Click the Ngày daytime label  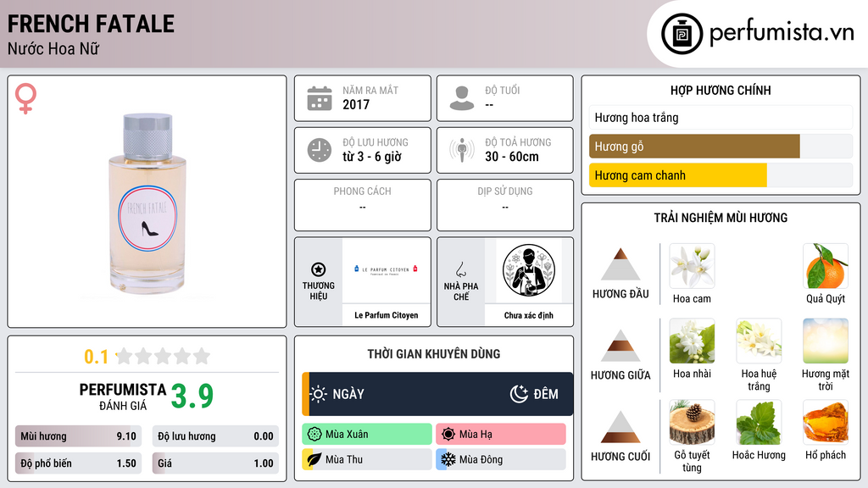coord(348,394)
